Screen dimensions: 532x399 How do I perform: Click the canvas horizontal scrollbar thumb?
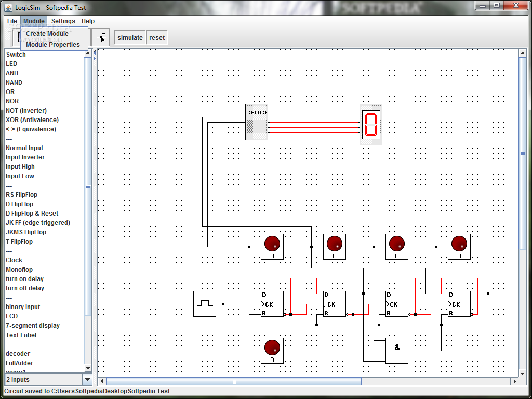[234, 381]
